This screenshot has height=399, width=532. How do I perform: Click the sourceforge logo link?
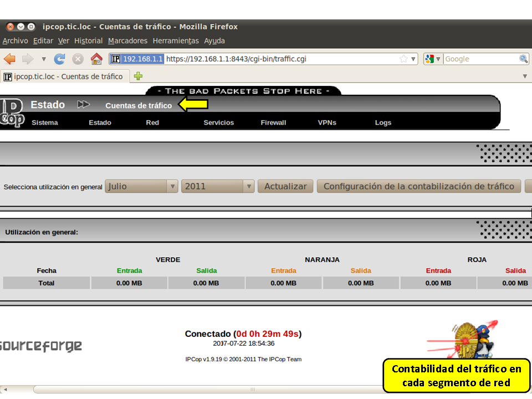tap(40, 346)
